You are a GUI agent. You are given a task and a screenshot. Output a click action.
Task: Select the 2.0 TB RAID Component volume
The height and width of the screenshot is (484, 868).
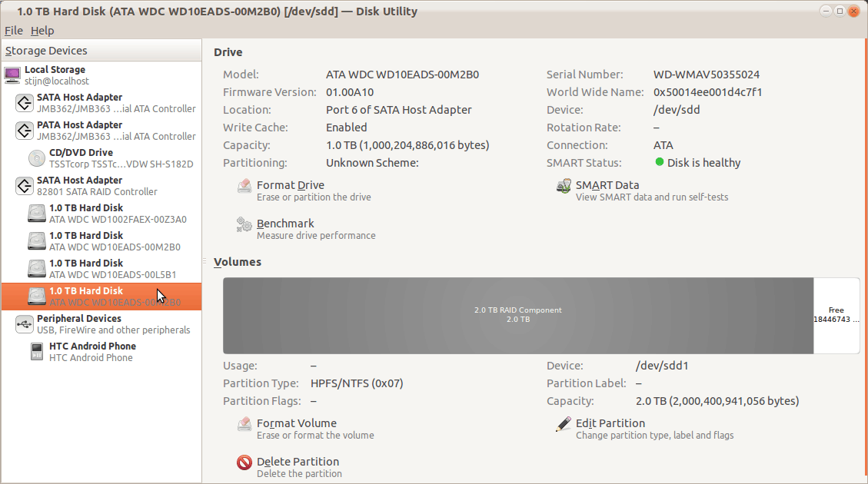coord(517,315)
